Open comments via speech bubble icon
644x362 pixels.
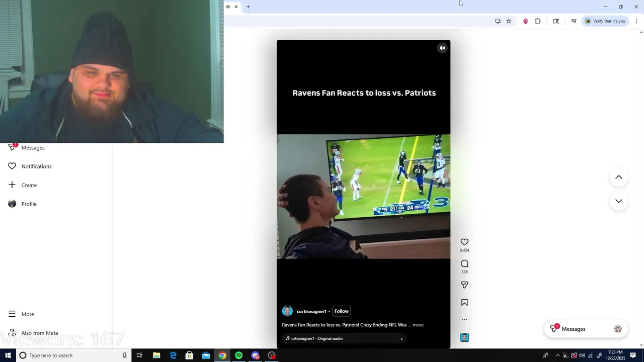[x=464, y=263]
